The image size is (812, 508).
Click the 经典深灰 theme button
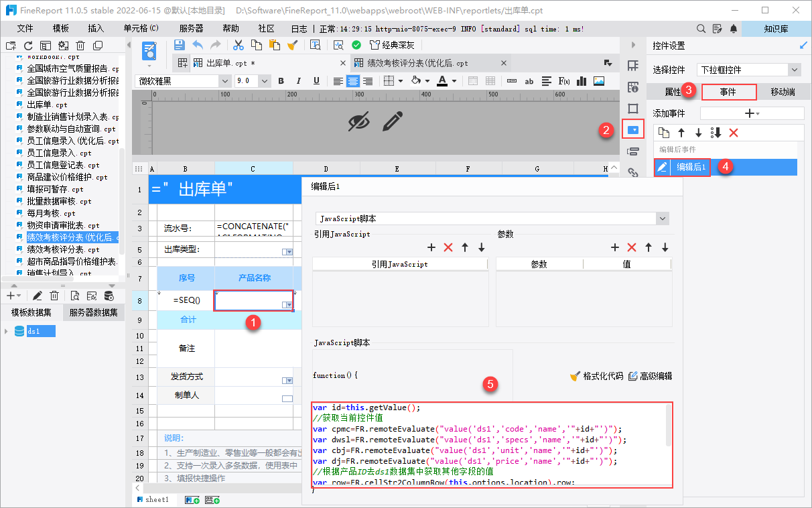click(x=392, y=45)
